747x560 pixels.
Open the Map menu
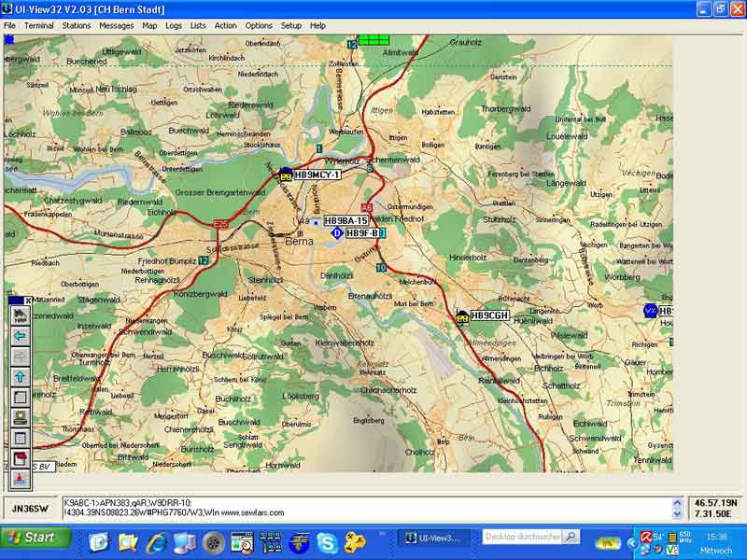coord(149,26)
